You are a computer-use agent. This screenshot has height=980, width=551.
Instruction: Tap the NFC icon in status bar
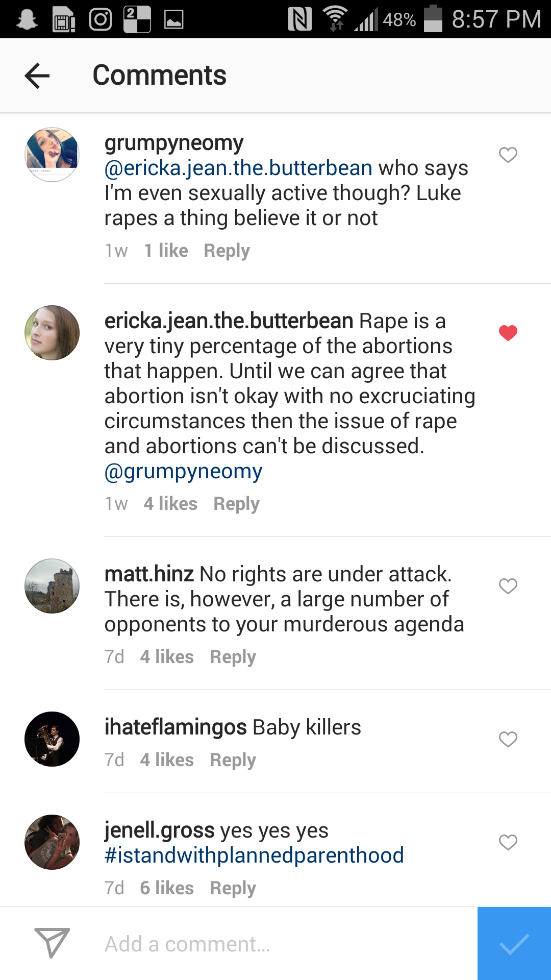(x=300, y=20)
